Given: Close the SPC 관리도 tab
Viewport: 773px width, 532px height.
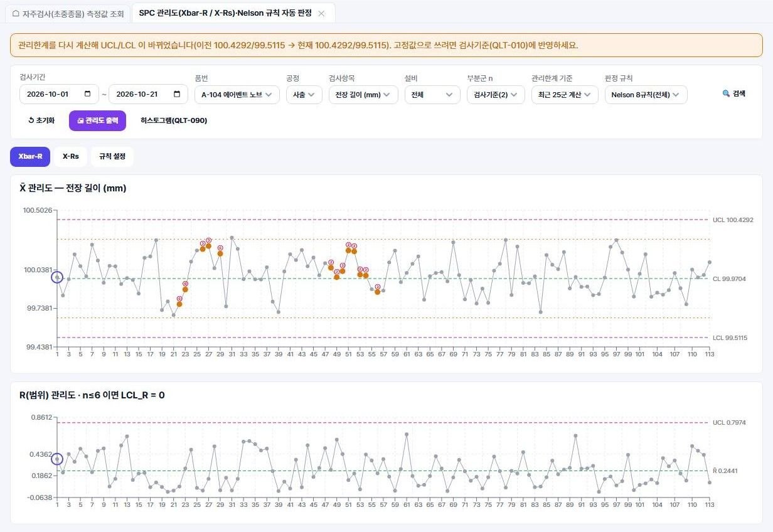Looking at the screenshot, I should (x=321, y=13).
